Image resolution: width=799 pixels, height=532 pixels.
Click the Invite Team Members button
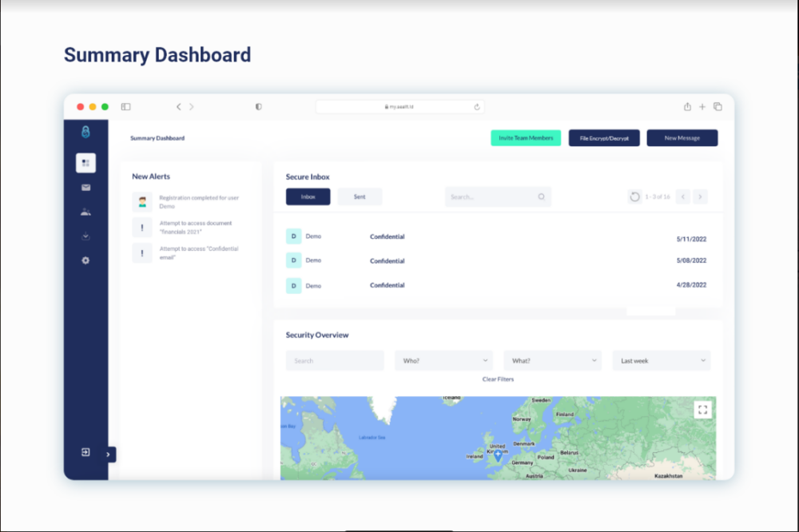click(526, 138)
